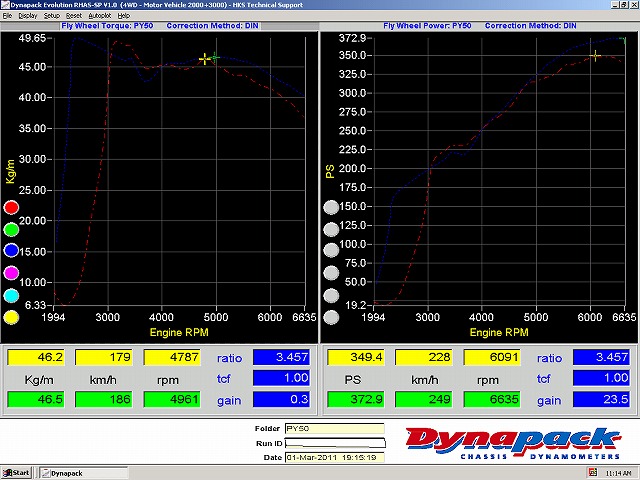The image size is (640, 480).
Task: Click the grey run circle beside the 125.0 label
Action: [x=331, y=229]
